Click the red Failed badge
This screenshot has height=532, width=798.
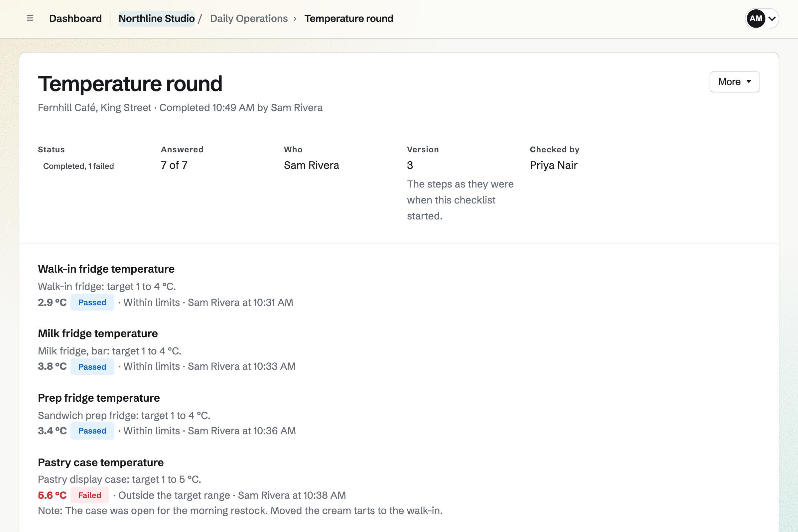(89, 495)
